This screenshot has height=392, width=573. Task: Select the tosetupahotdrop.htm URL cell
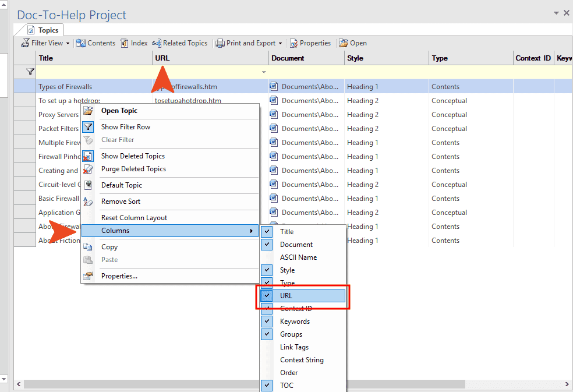pyautogui.click(x=210, y=100)
